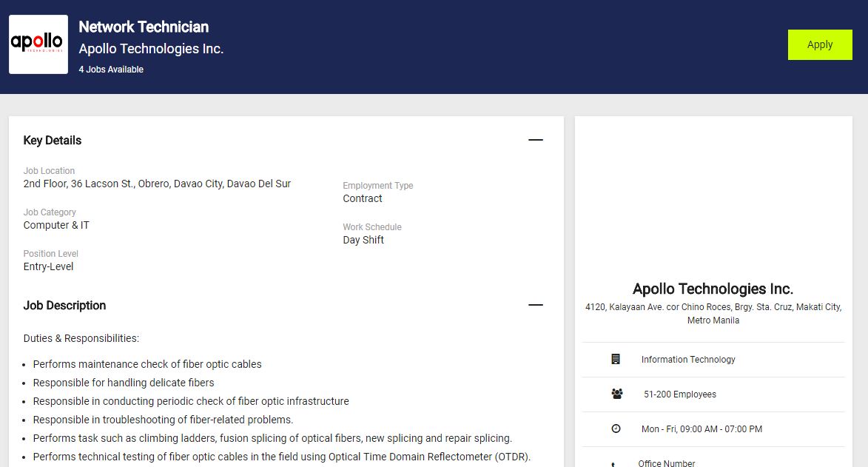Click the Information Technology label
868x467 pixels.
(688, 360)
